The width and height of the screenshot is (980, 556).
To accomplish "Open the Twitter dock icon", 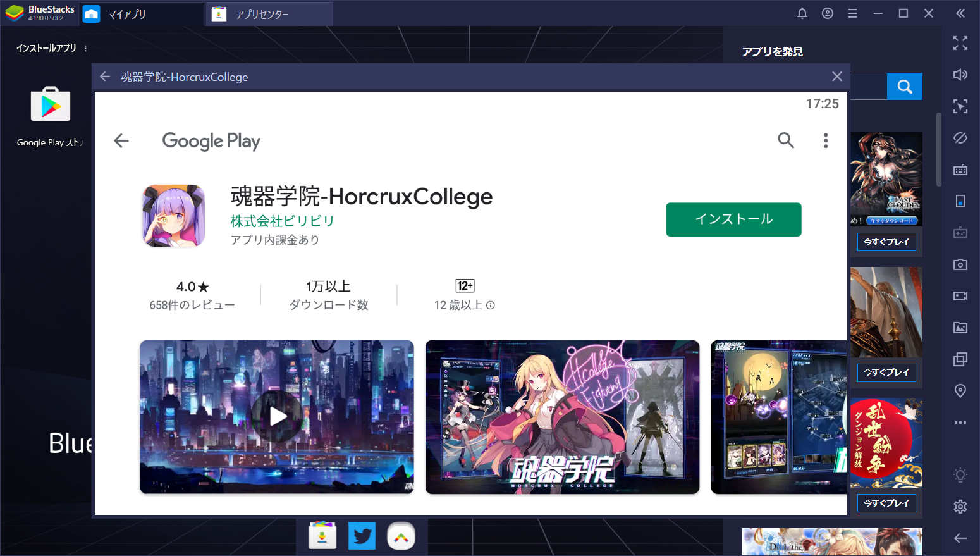I will (362, 536).
